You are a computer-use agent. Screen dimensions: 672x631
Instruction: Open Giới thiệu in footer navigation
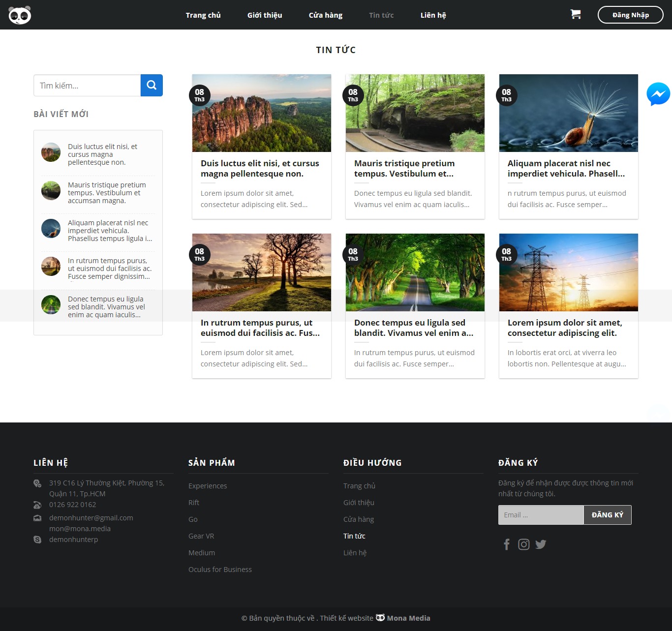[x=359, y=503]
